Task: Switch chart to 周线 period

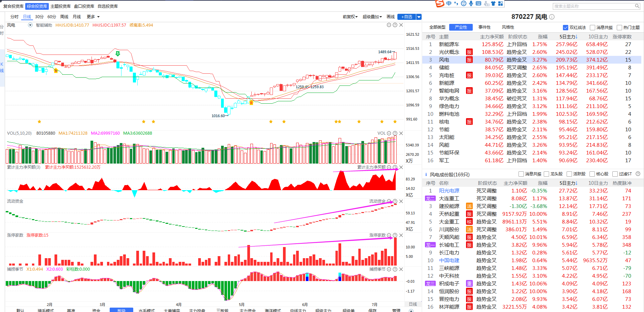Action: point(64,17)
